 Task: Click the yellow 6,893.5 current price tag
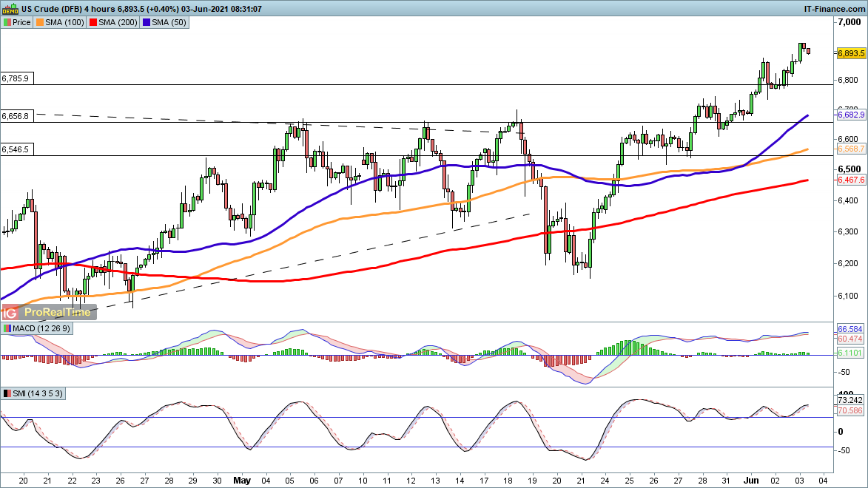pos(851,53)
